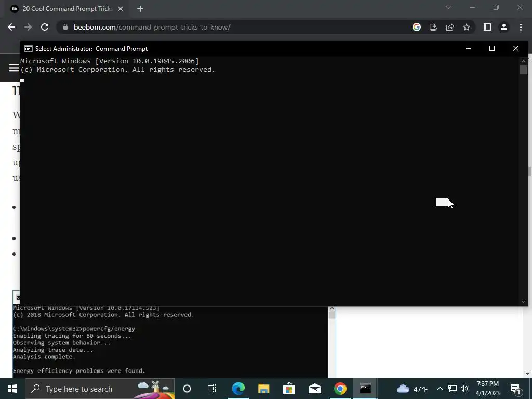Click the Command Prompt scrollbar thumb

pyautogui.click(x=523, y=70)
